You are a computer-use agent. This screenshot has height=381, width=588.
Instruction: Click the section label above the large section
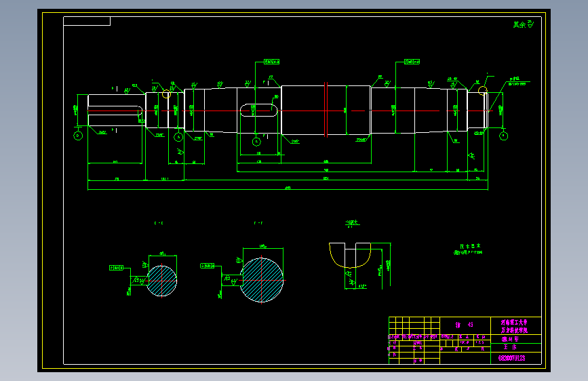click(x=258, y=223)
